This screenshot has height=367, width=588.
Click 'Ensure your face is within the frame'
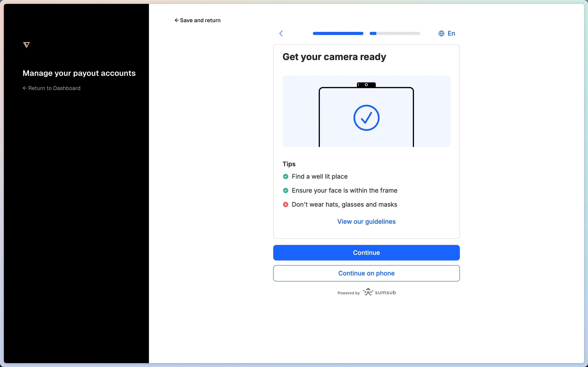[345, 190]
